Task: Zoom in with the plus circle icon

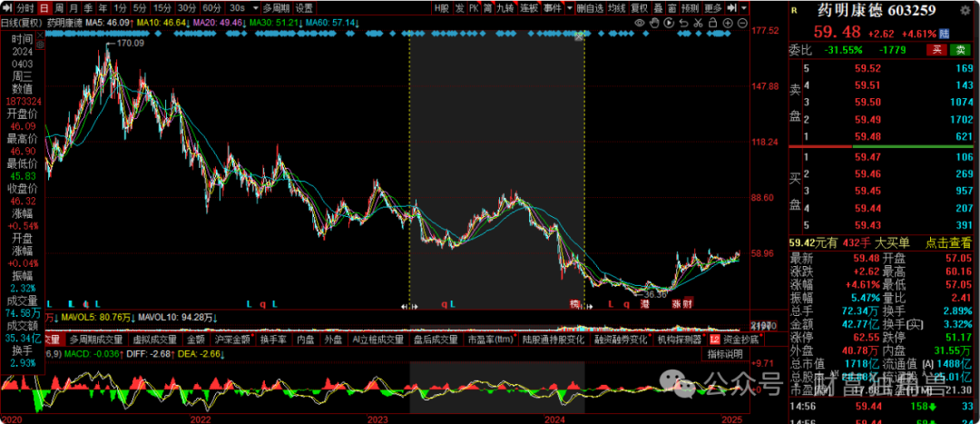Action: [x=728, y=23]
